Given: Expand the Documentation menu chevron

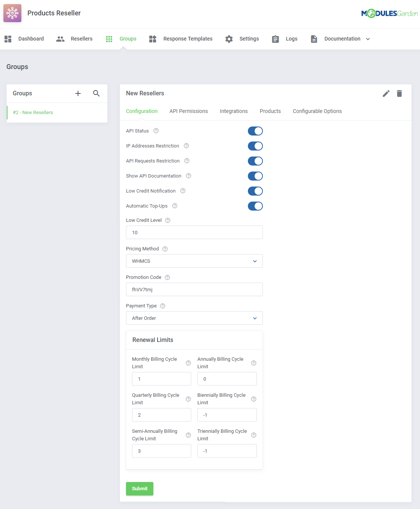Looking at the screenshot, I should [x=368, y=39].
